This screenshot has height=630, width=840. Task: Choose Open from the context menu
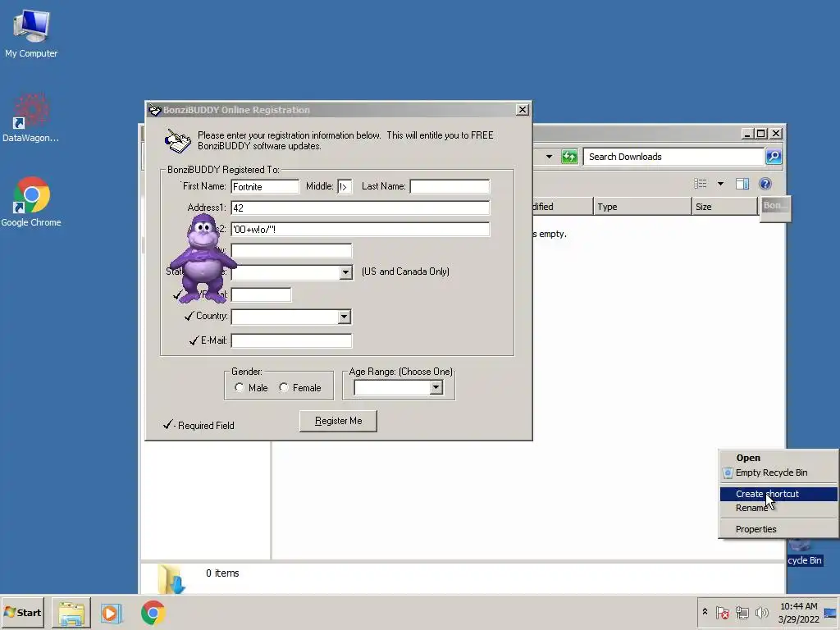pyautogui.click(x=779, y=458)
